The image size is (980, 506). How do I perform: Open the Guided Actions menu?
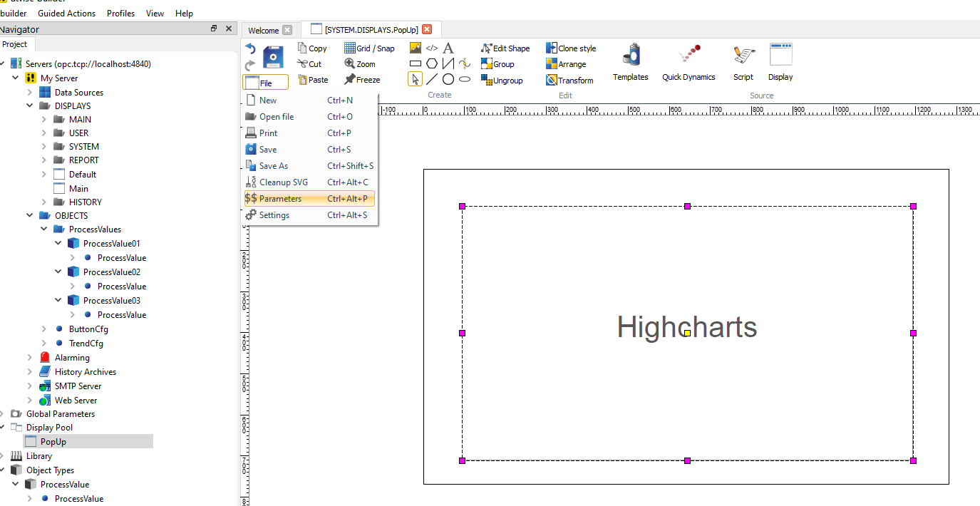tap(66, 14)
